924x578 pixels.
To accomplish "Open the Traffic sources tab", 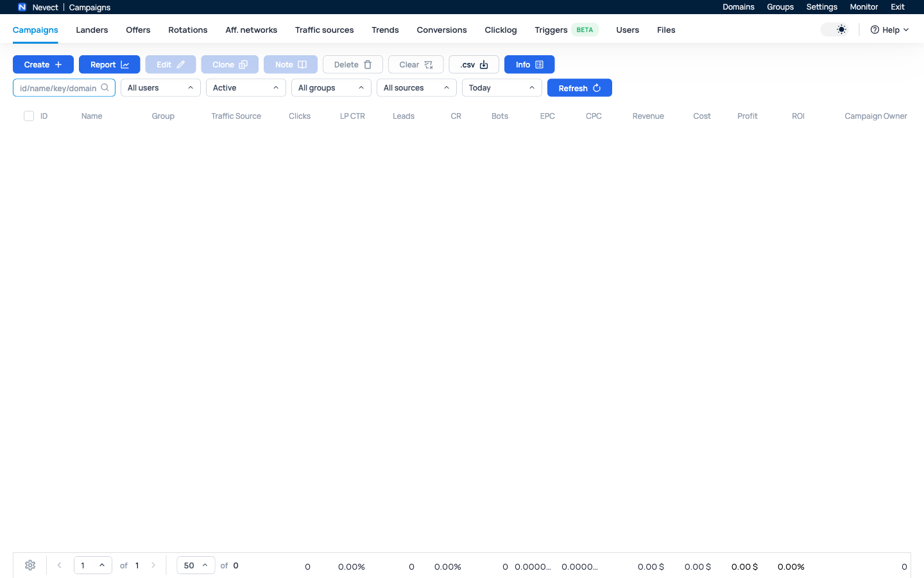I will point(324,30).
